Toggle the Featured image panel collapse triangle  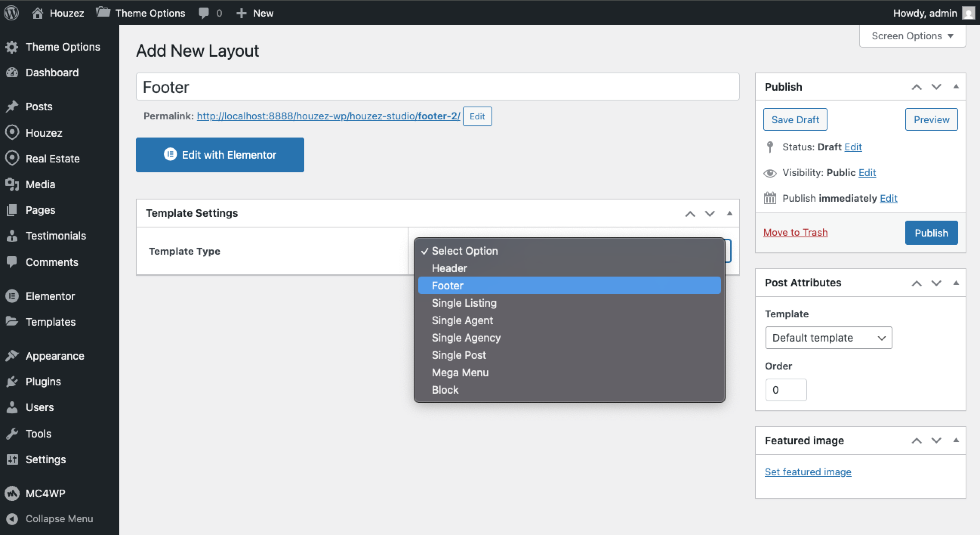coord(956,440)
